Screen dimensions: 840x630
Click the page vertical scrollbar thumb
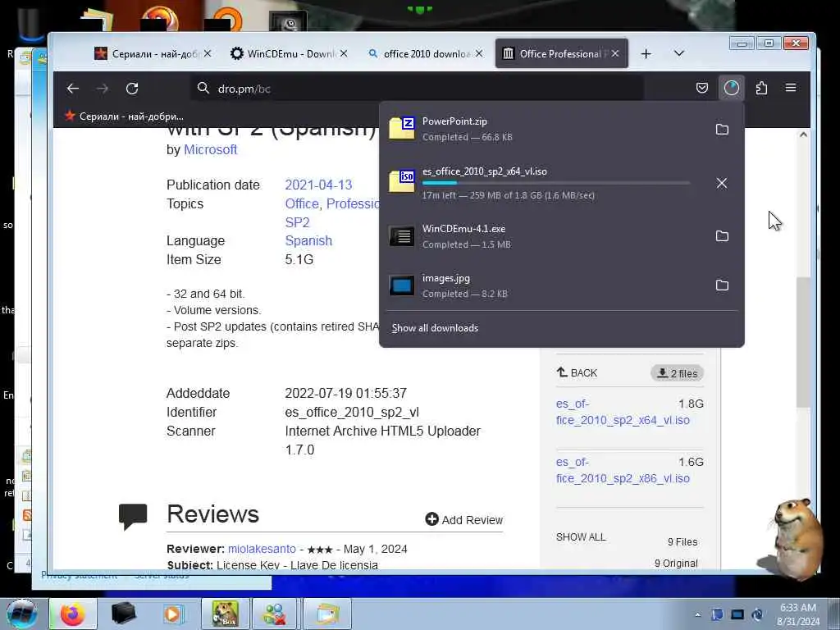pos(803,342)
